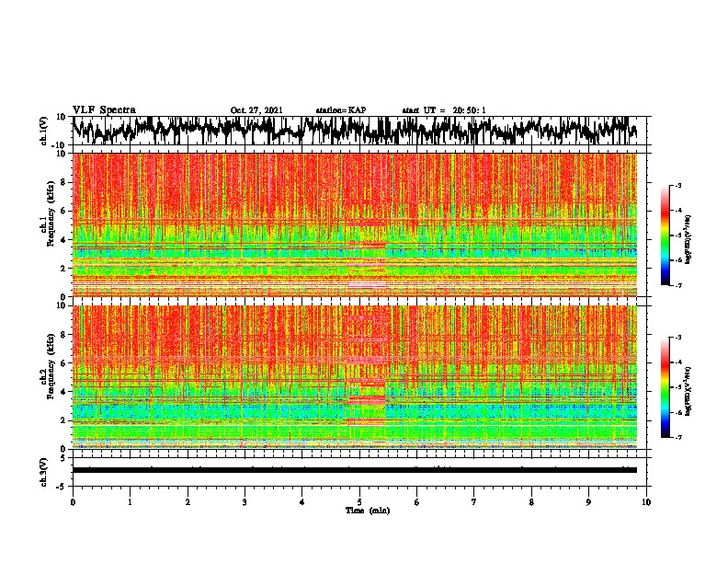728x563 pixels.
Task: Click time axis tick label '8'
Action: pos(531,502)
